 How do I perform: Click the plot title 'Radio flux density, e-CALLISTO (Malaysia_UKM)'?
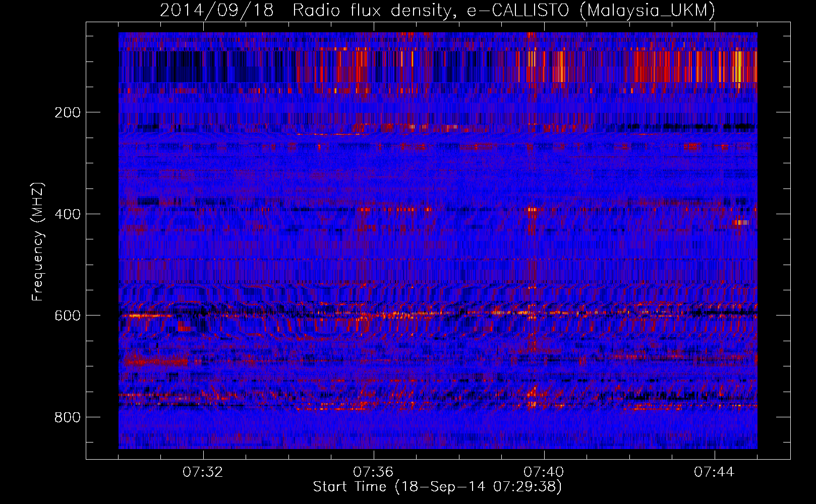click(x=503, y=11)
